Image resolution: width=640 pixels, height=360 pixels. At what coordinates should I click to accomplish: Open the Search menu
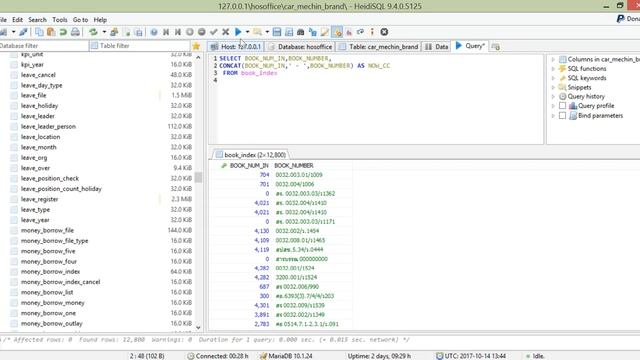click(x=37, y=20)
